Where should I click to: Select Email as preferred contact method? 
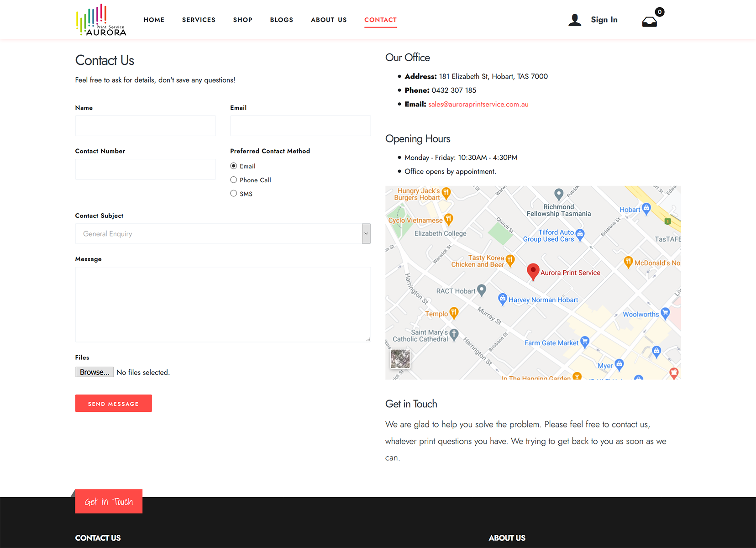(x=233, y=166)
